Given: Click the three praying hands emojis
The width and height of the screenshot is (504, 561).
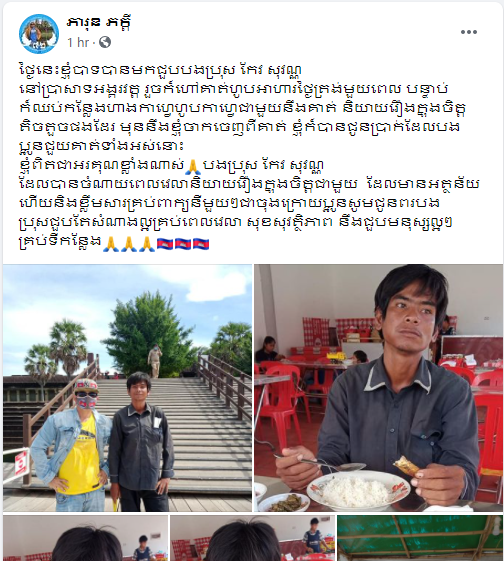Looking at the screenshot, I should (128, 244).
